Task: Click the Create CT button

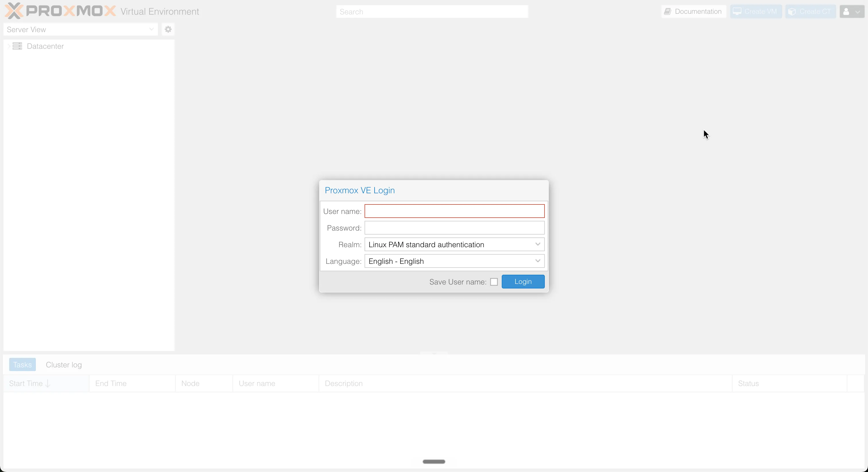Action: tap(810, 11)
